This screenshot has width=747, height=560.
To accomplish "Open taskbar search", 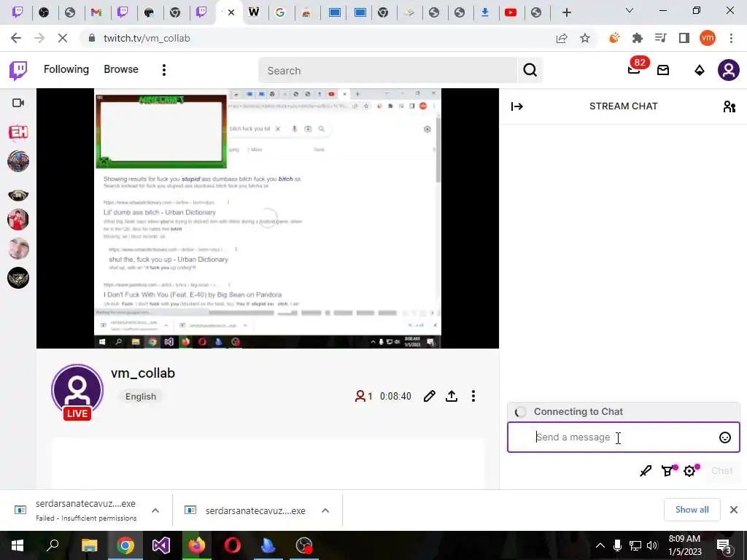I will [x=53, y=545].
